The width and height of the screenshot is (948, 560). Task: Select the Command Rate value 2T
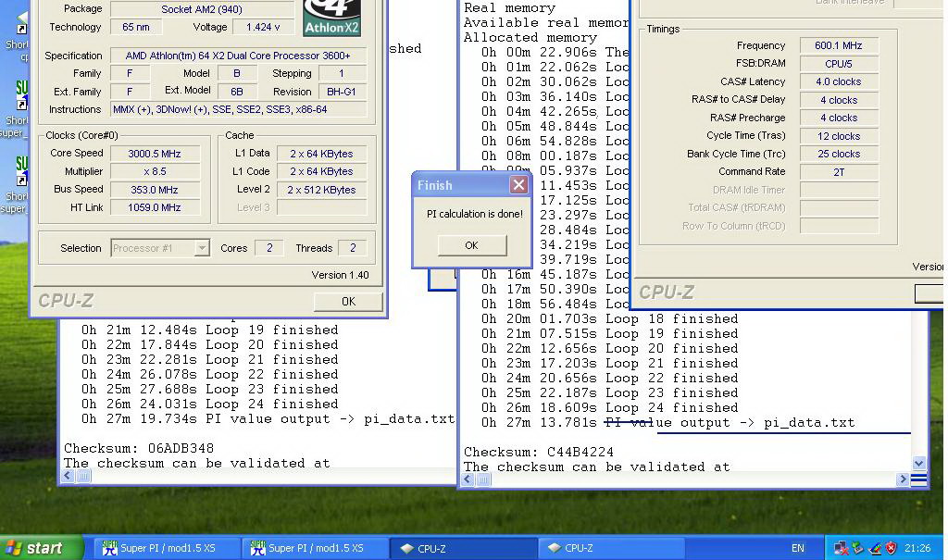click(x=839, y=172)
